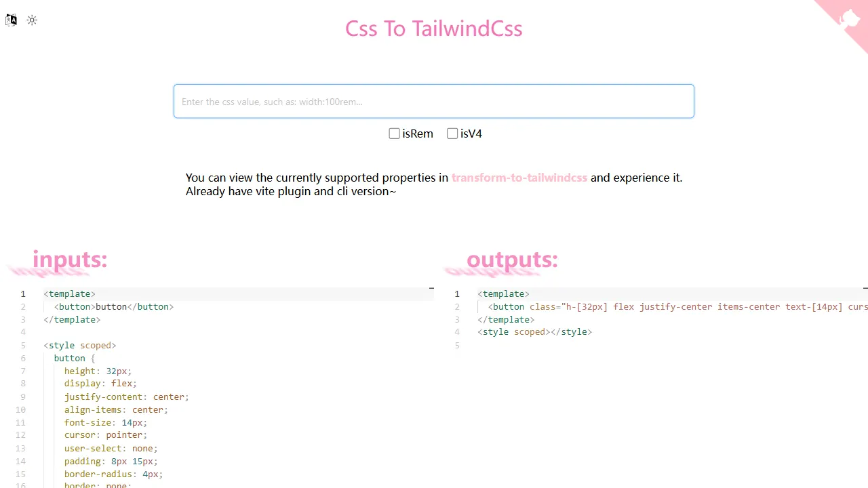The width and height of the screenshot is (868, 488).
Task: Focus the css value input field
Action: coord(434,101)
